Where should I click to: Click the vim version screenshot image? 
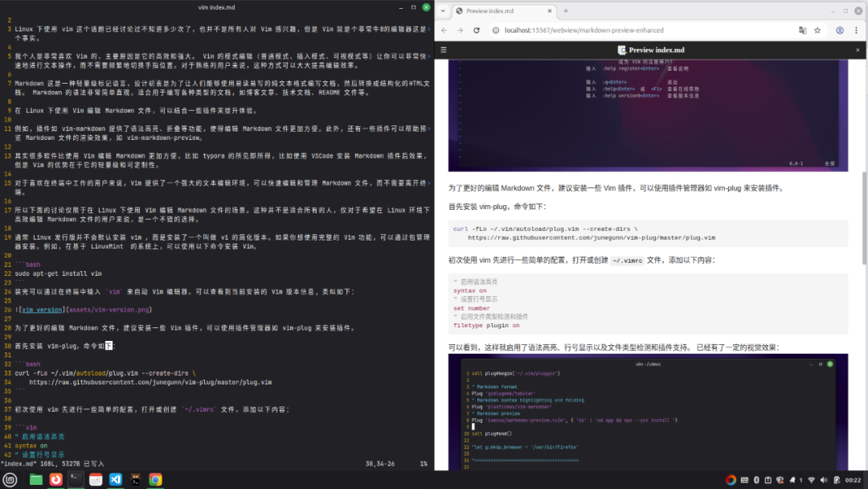click(649, 115)
